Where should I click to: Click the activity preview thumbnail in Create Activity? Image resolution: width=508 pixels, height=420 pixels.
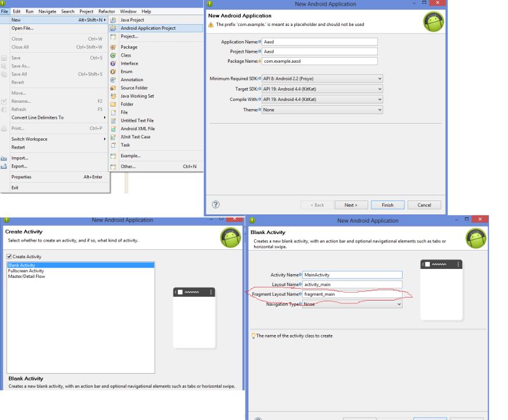point(194,318)
